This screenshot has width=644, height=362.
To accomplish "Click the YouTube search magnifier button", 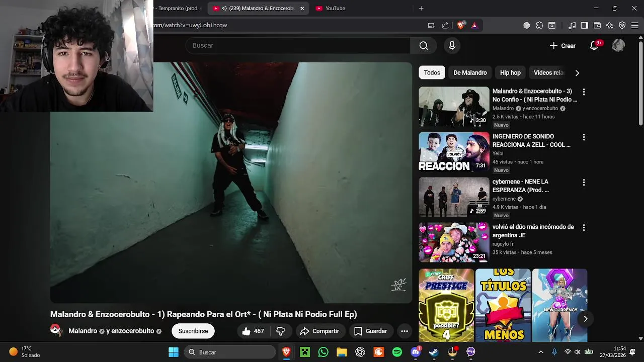I will click(424, 46).
